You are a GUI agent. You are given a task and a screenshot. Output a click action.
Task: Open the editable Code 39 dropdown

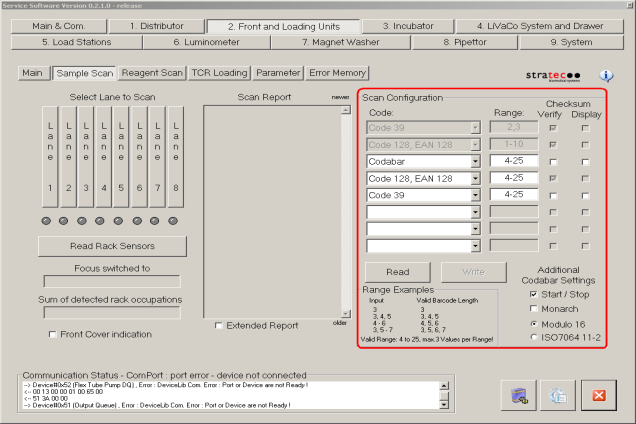point(475,195)
